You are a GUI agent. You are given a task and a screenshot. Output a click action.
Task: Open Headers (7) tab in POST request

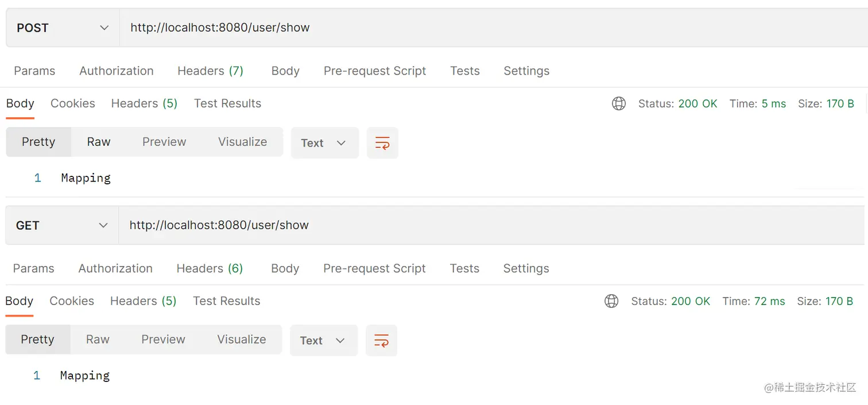[x=210, y=71]
